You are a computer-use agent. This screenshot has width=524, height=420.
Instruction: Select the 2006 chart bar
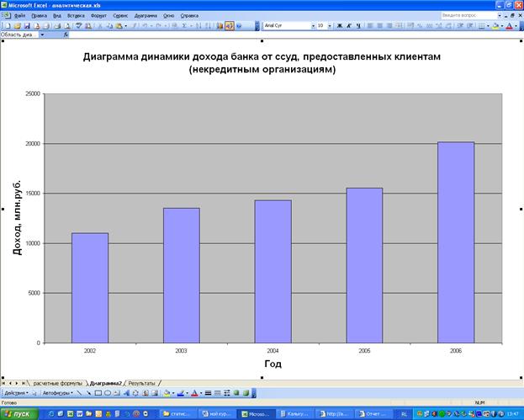(x=456, y=242)
